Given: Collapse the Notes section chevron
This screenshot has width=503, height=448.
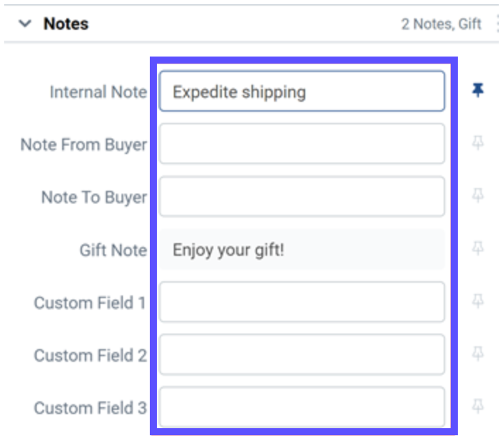Looking at the screenshot, I should point(25,24).
